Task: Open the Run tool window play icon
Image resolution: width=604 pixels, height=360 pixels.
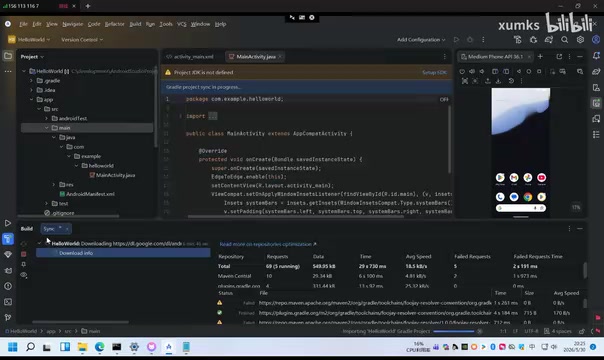Action: tap(8, 223)
